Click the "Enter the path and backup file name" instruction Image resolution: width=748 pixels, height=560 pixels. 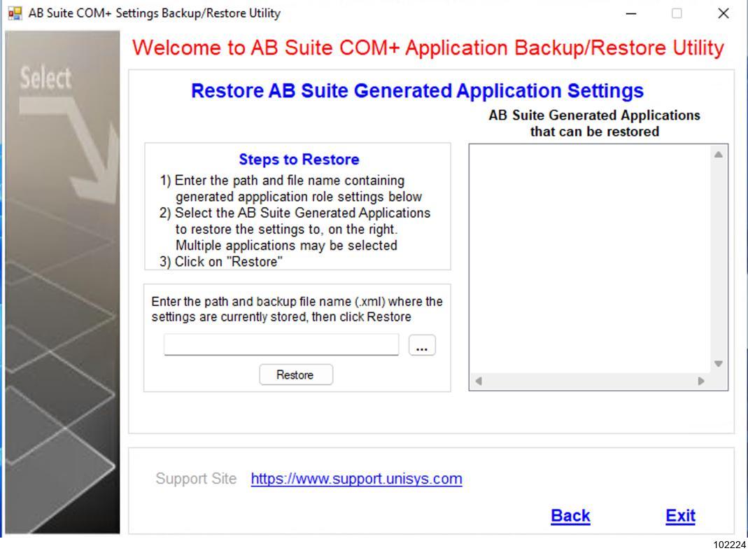297,309
